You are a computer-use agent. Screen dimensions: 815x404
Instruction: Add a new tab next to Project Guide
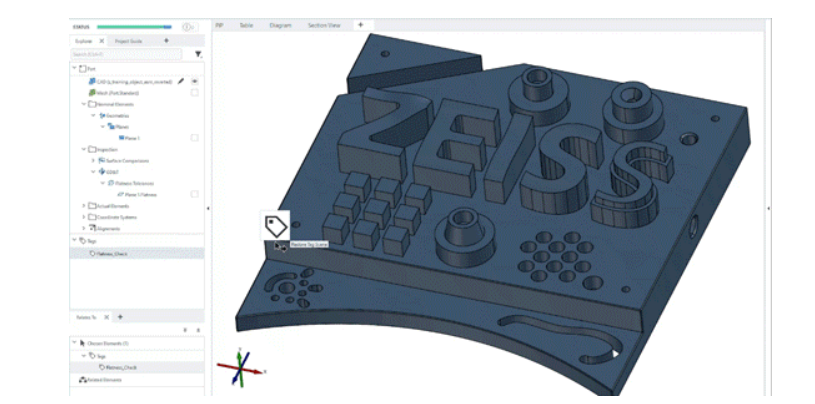click(x=166, y=41)
